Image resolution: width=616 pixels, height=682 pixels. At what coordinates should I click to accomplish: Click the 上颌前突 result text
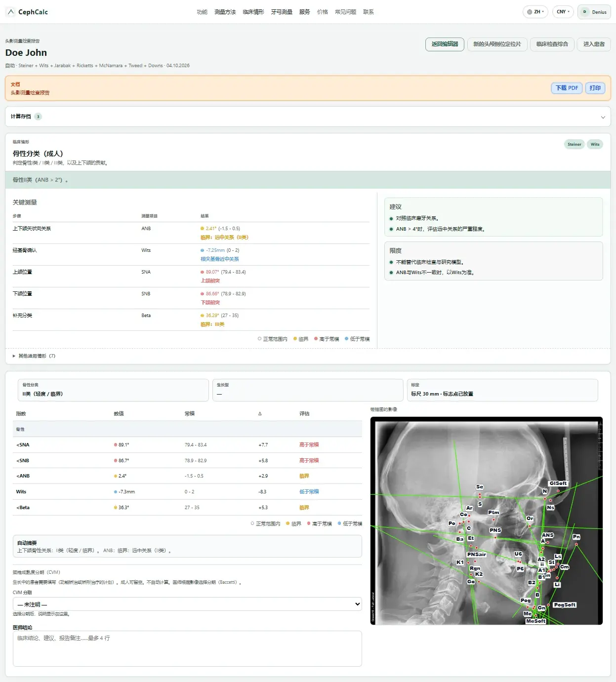pos(210,281)
